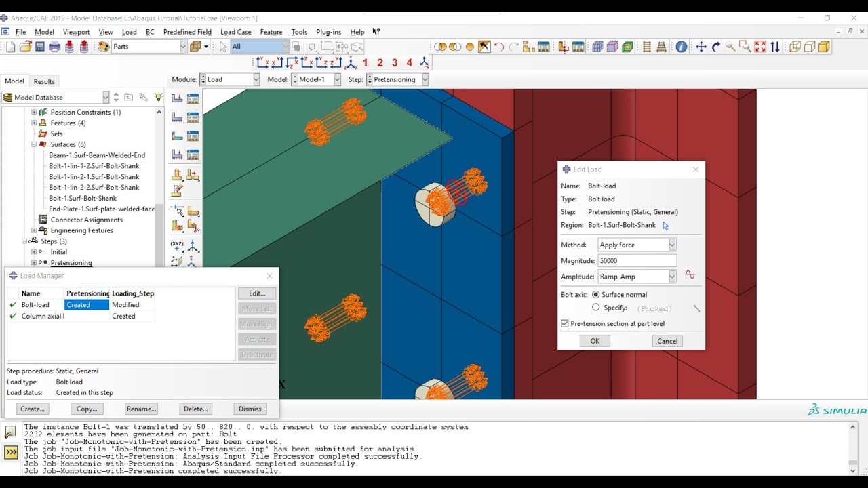
Task: Click the Print icon in toolbar
Action: pos(55,47)
